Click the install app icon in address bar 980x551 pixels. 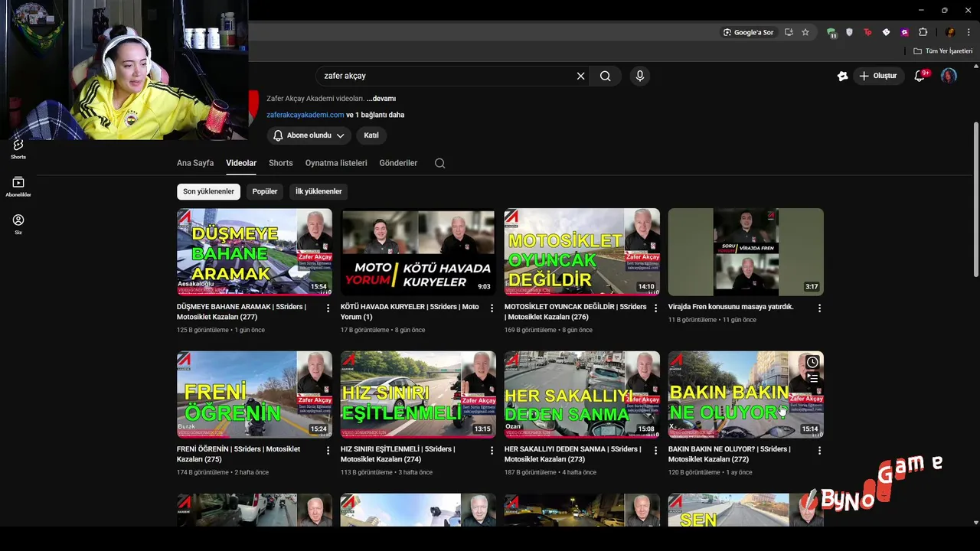pyautogui.click(x=789, y=32)
